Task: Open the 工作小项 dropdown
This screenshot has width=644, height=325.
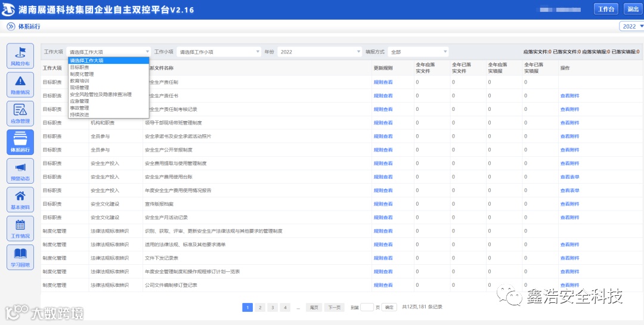Action: [x=219, y=52]
